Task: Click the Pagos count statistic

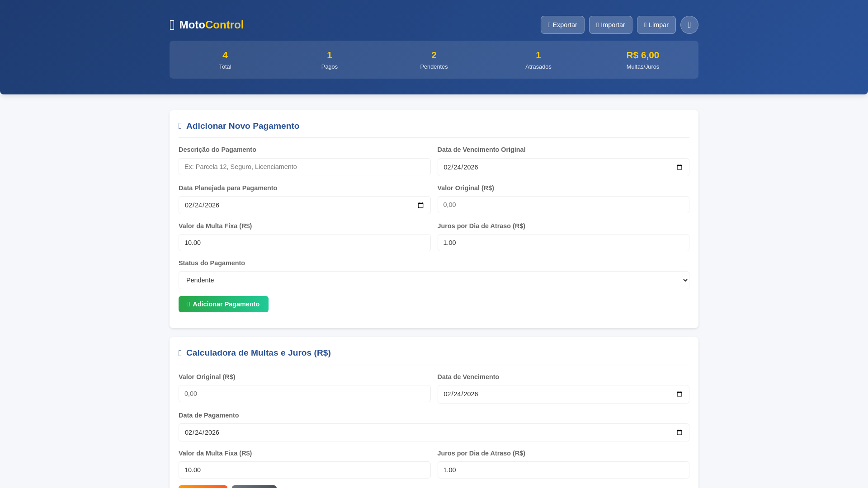Action: (330, 60)
